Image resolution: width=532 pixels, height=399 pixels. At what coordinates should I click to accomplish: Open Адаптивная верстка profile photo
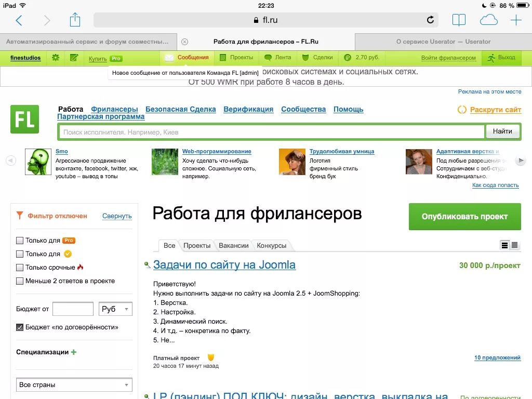419,162
